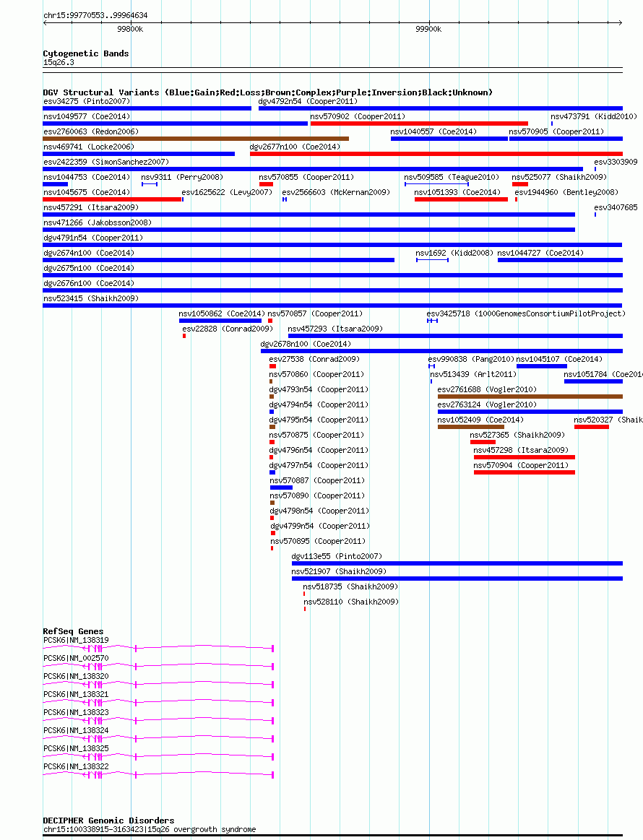Click the esv34275 (Pinto2007) variant label
Image resolution: width=643 pixels, height=840 pixels.
click(87, 101)
